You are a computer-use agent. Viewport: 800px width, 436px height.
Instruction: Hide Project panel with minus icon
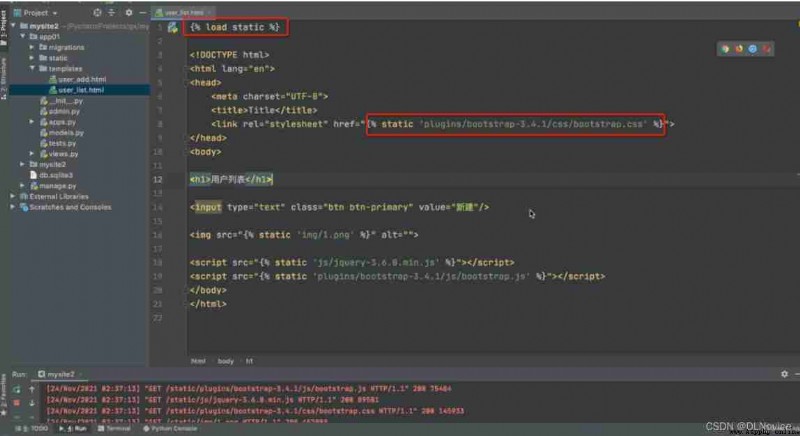coord(142,12)
